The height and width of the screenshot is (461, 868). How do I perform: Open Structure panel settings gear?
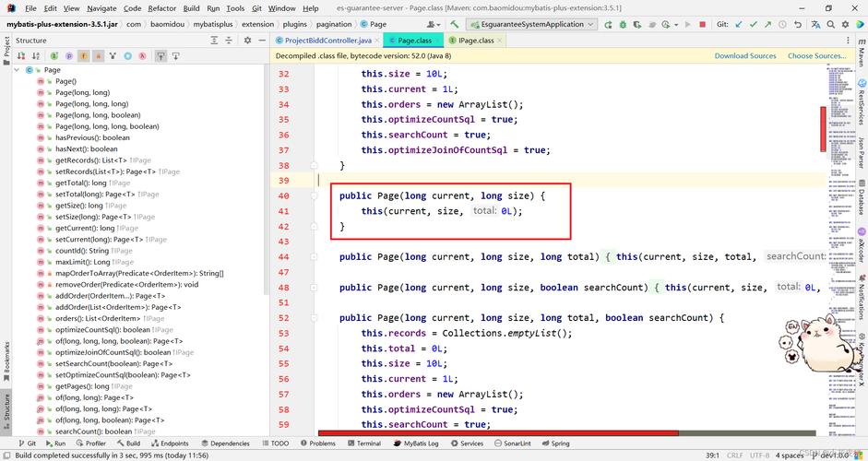(x=246, y=41)
